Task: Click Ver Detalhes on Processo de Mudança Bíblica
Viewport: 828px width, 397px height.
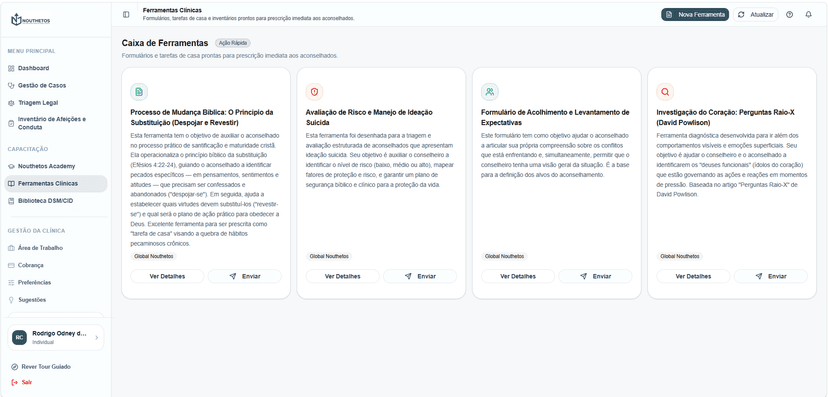Action: coord(167,276)
